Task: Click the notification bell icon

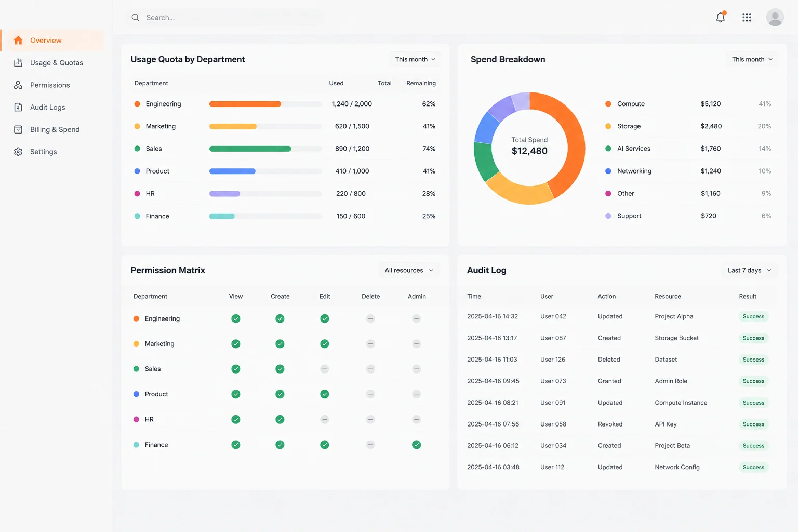Action: 721,17
